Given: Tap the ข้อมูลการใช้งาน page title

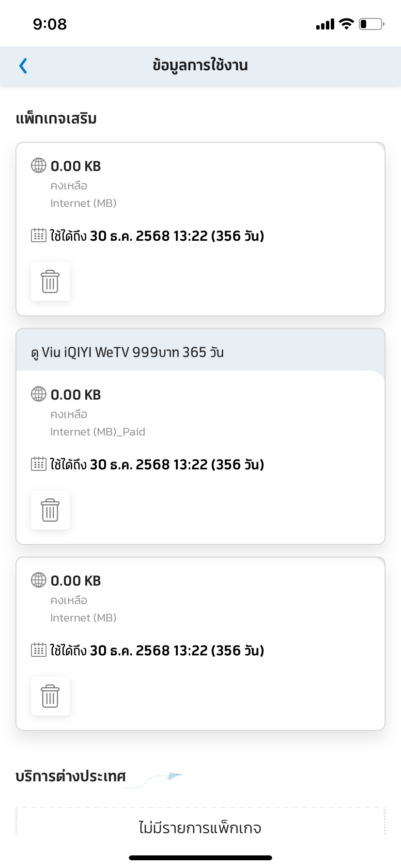Looking at the screenshot, I should [x=200, y=65].
